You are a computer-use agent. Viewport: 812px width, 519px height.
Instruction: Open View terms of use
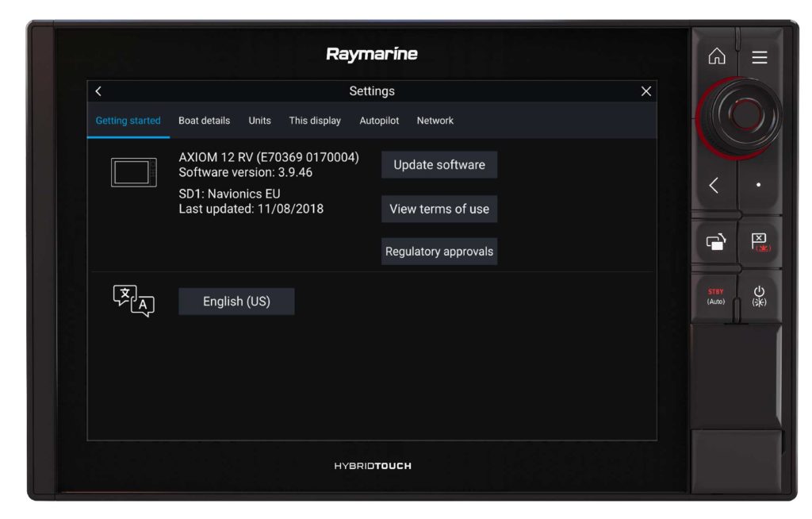[x=439, y=209]
